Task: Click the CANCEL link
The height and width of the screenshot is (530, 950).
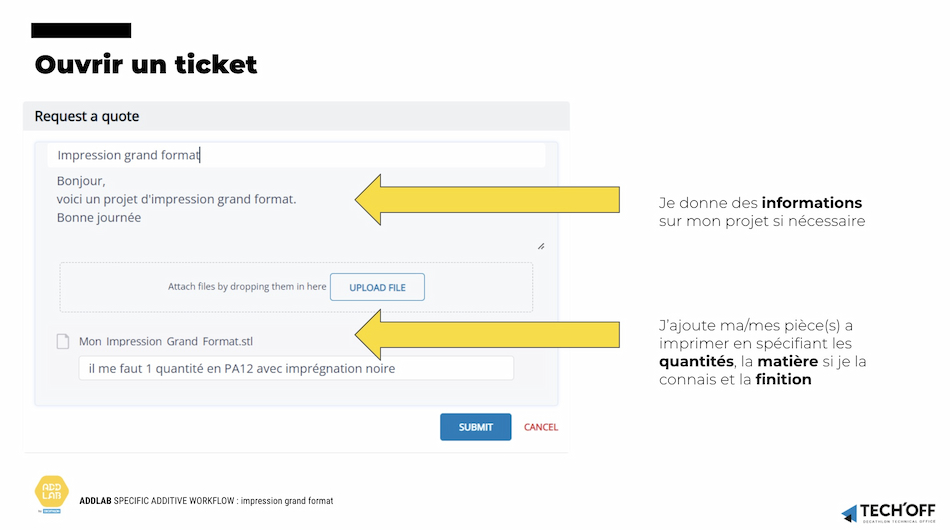Action: pos(540,427)
